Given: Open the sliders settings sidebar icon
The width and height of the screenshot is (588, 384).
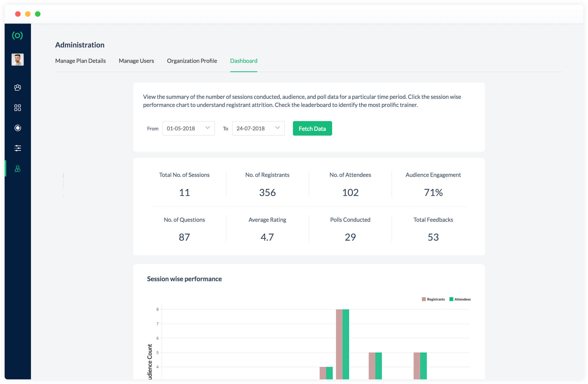Looking at the screenshot, I should click(x=18, y=148).
